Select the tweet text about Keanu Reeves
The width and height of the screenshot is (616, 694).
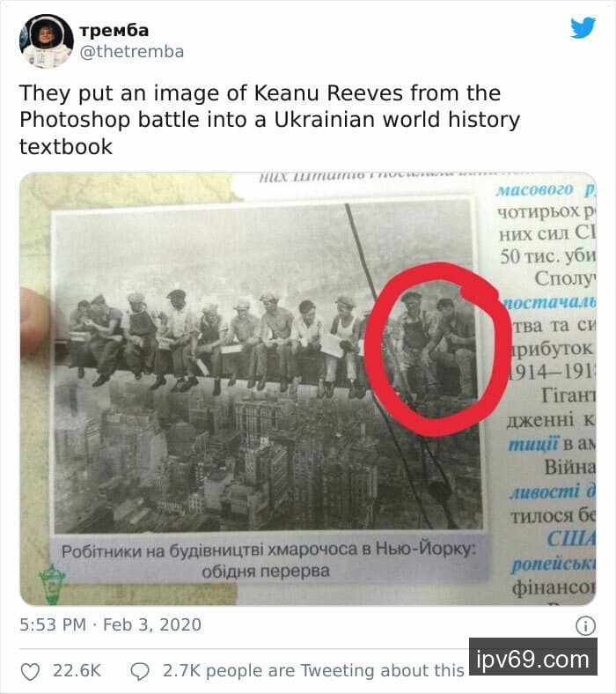[270, 120]
